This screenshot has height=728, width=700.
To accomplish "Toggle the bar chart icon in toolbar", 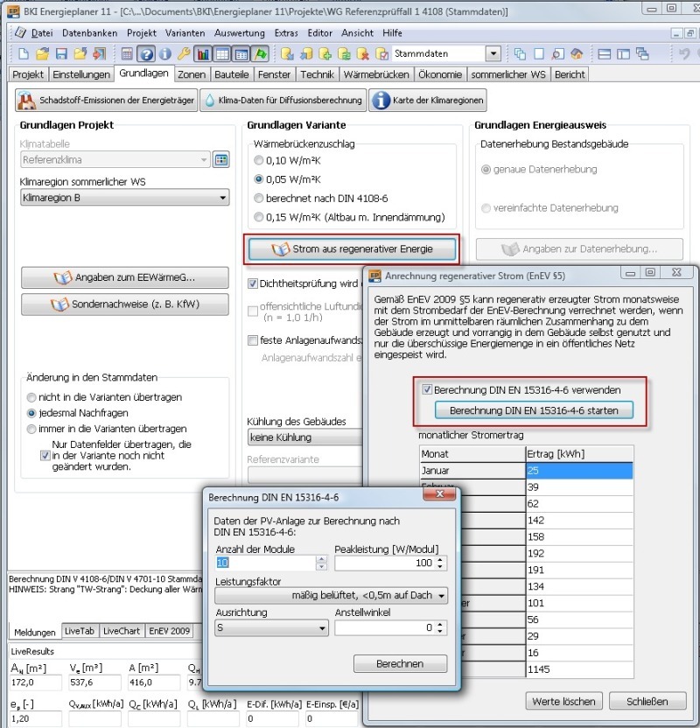I will click(203, 54).
